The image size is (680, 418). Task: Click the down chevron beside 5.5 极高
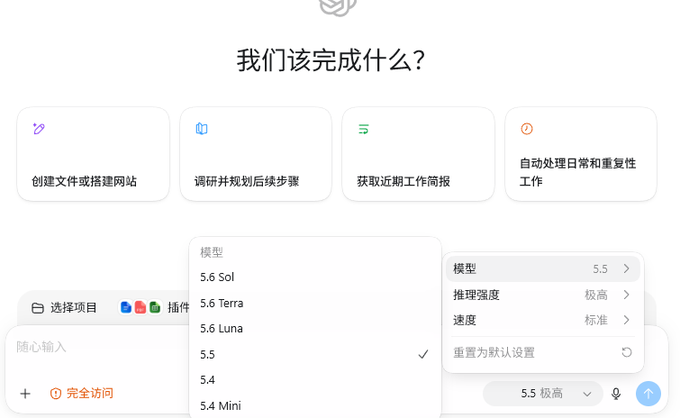pos(587,394)
